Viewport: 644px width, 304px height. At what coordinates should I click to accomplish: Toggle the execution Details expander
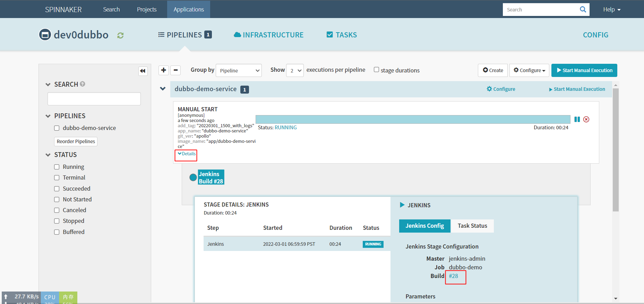[x=187, y=154]
